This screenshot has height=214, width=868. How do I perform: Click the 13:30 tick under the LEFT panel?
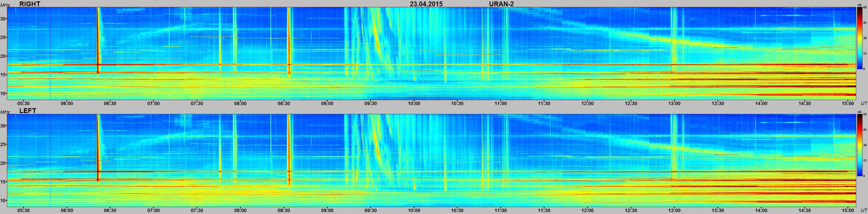[x=718, y=210]
